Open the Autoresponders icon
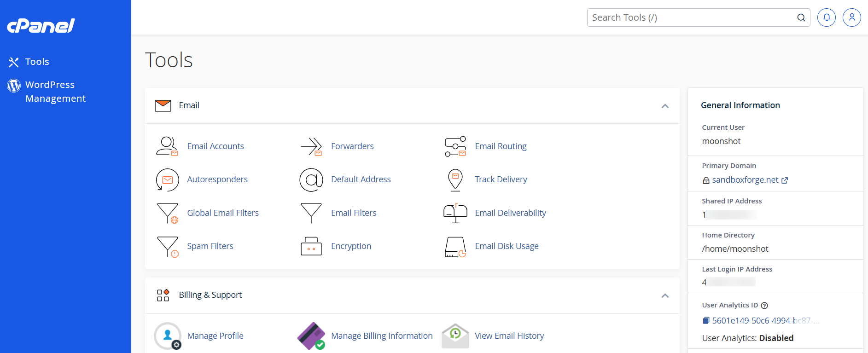The height and width of the screenshot is (353, 868). click(167, 179)
